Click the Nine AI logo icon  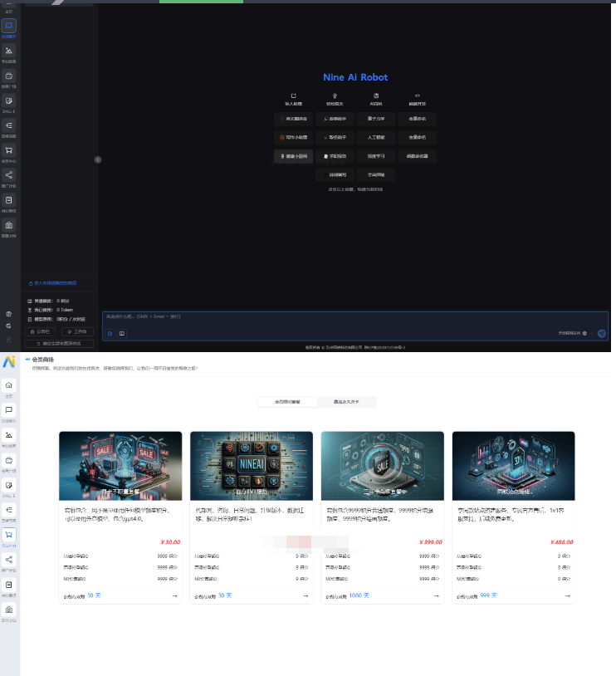[x=8, y=362]
